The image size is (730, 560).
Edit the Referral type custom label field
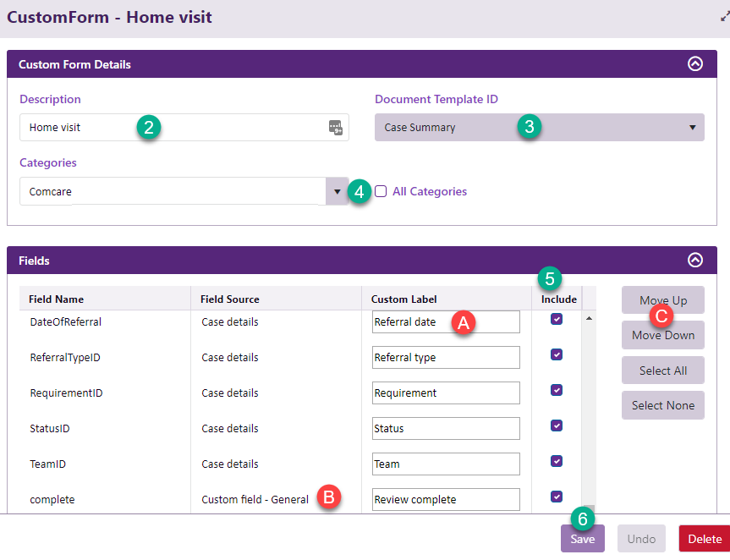tap(446, 358)
